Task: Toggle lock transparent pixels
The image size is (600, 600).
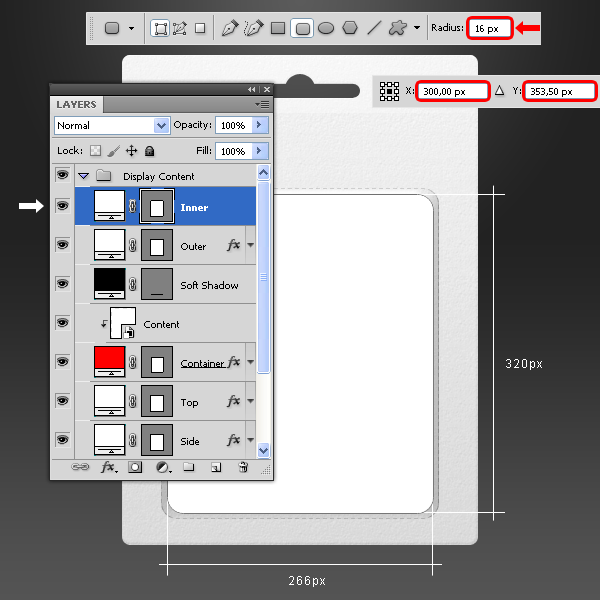Action: pos(96,151)
